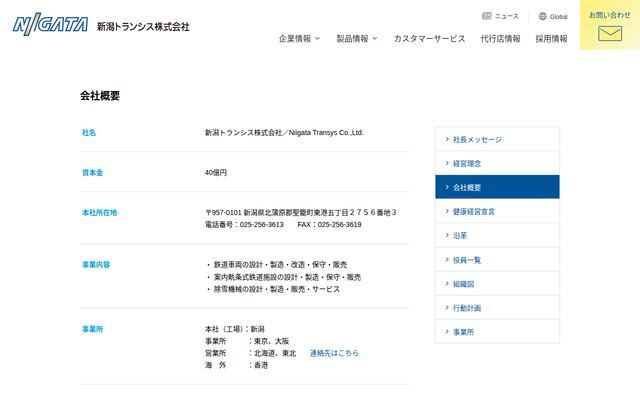This screenshot has height=400, width=640.
Task: Click the 事業内容 row label
Action: tap(96, 264)
